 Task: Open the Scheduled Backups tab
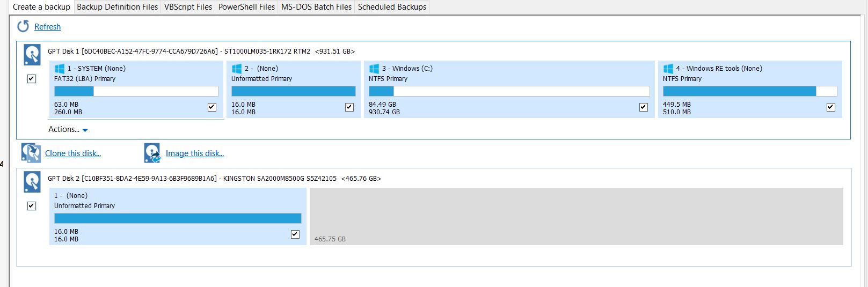click(392, 7)
